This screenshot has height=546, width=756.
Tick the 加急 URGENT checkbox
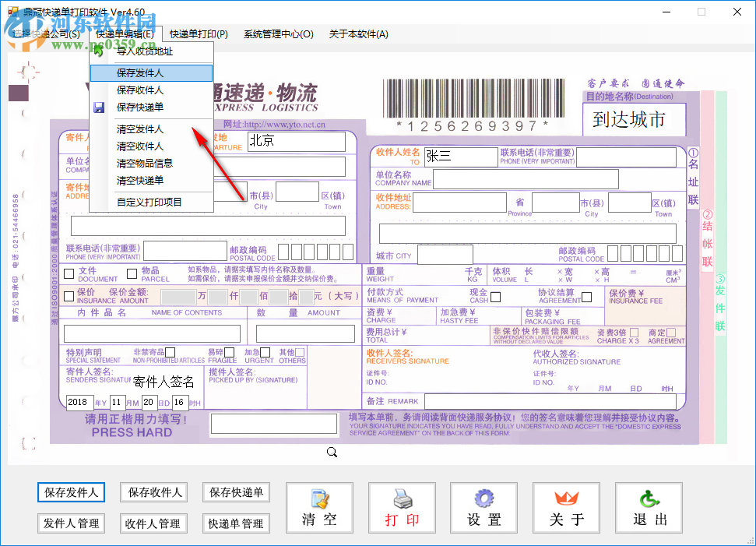click(x=264, y=353)
